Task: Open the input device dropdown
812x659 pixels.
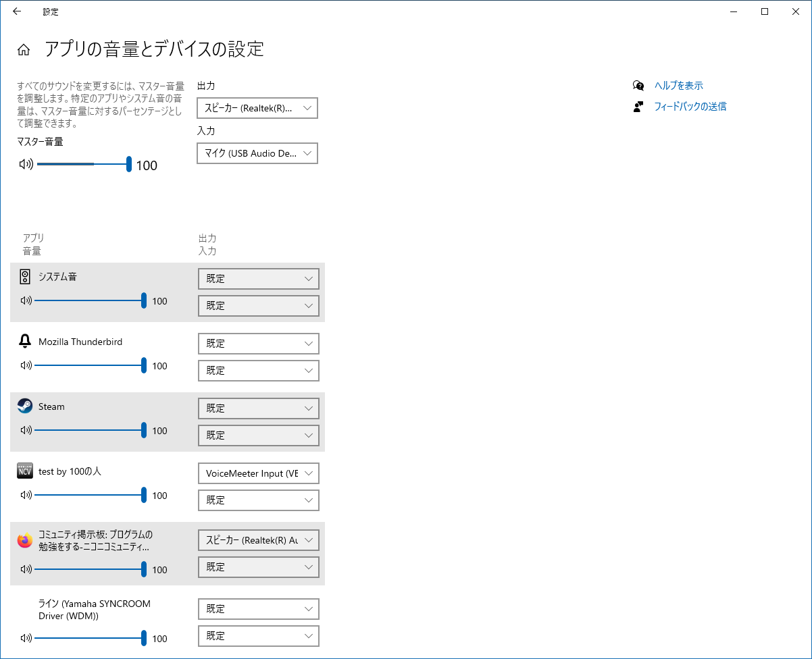Action: tap(257, 153)
